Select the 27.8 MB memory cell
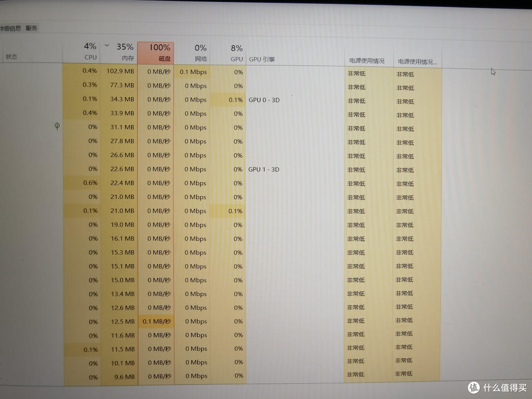Image resolution: width=532 pixels, height=399 pixels. 119,141
